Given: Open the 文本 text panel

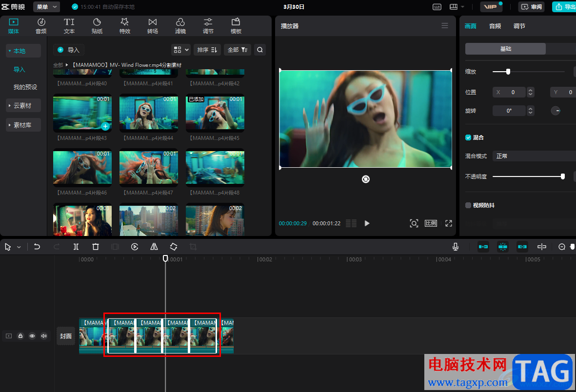Looking at the screenshot, I should pyautogui.click(x=69, y=26).
